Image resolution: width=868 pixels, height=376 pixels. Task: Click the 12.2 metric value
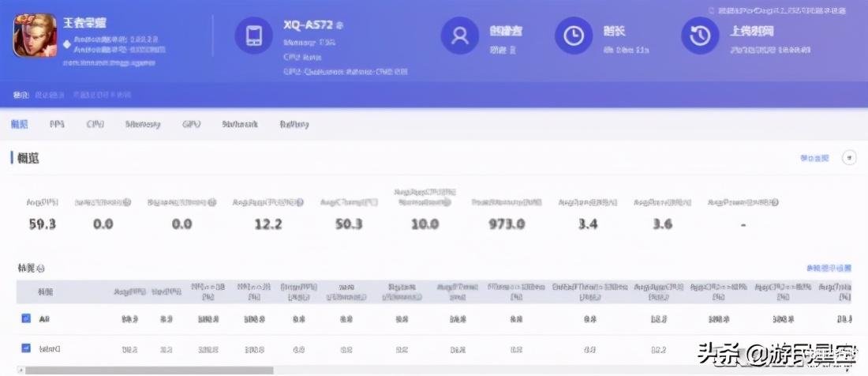268,224
